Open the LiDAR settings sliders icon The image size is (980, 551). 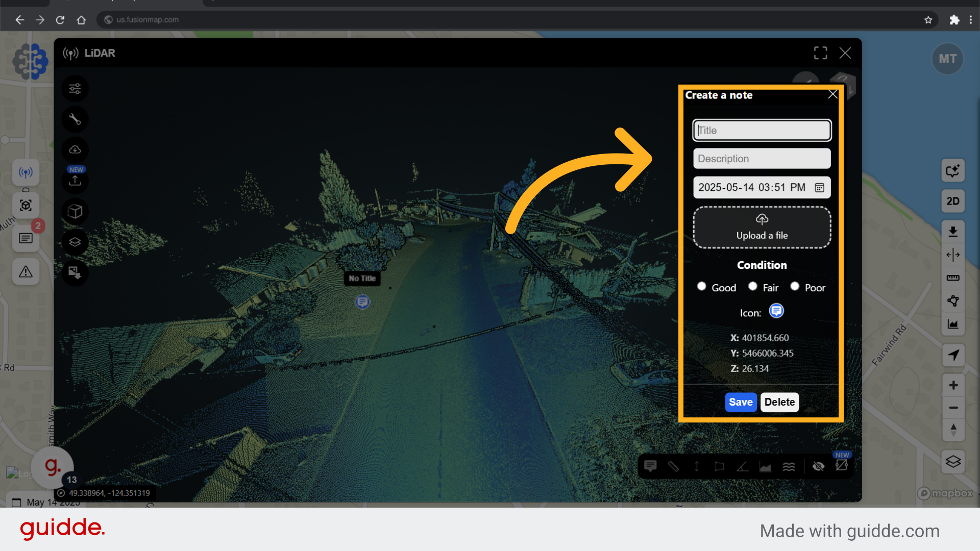(x=75, y=89)
